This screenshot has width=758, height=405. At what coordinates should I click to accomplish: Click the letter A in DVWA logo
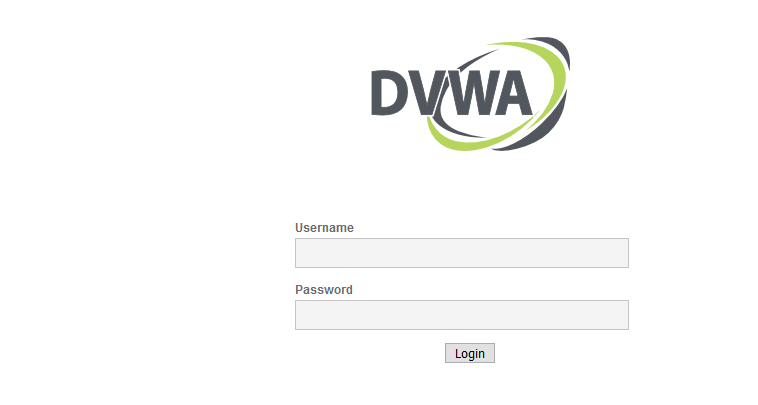point(511,93)
